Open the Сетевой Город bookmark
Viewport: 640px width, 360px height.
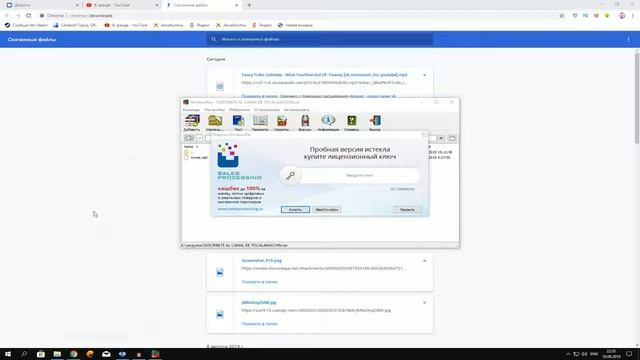pyautogui.click(x=76, y=25)
